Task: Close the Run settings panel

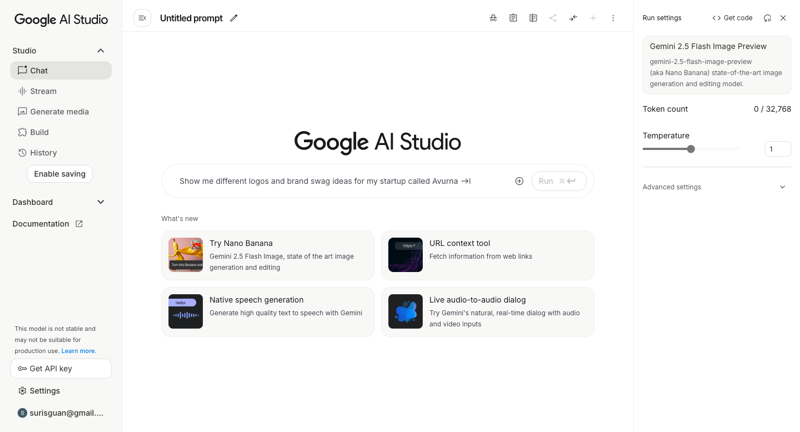Action: 783,18
